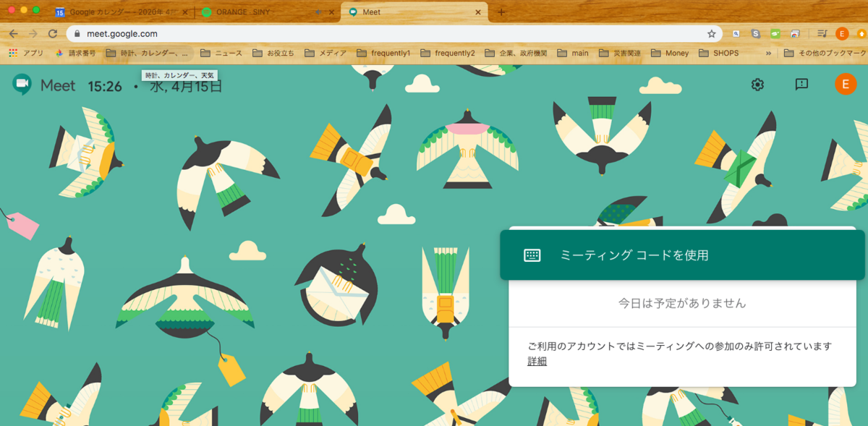This screenshot has height=426, width=868.
Task: Reload the Meet page
Action: click(53, 33)
